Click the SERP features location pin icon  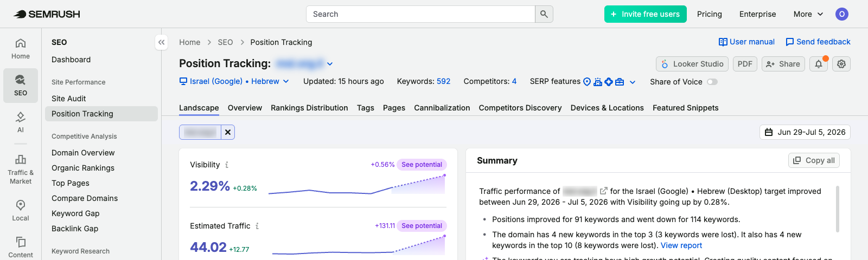click(x=586, y=82)
